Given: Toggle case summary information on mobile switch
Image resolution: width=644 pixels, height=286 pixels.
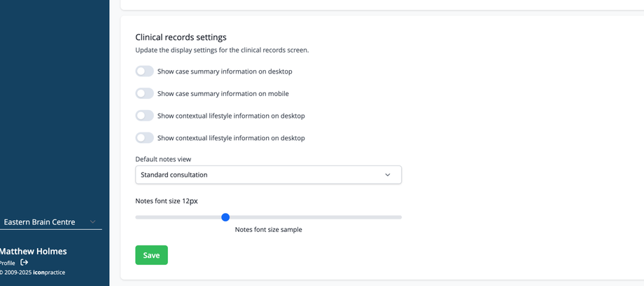Looking at the screenshot, I should (144, 93).
